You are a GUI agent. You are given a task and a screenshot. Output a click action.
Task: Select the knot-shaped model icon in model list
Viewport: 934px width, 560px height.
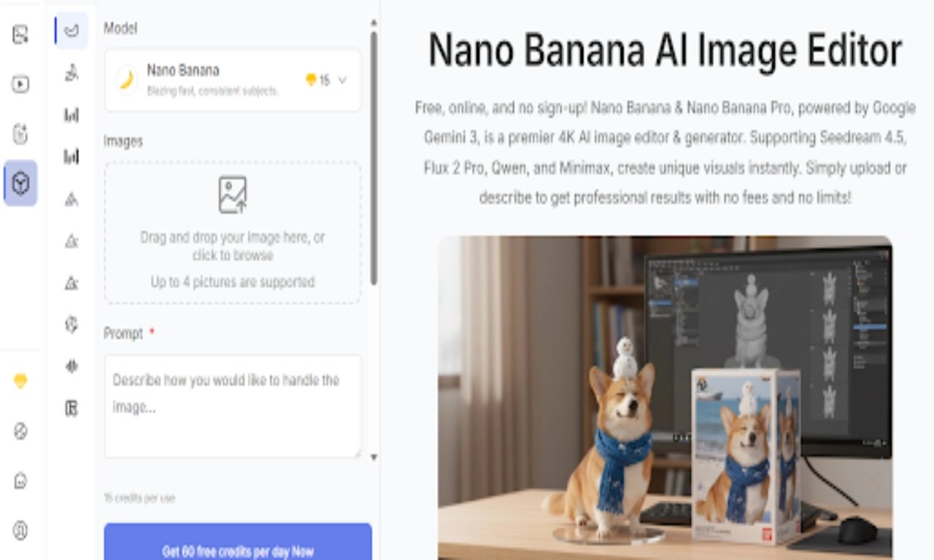[x=72, y=324]
